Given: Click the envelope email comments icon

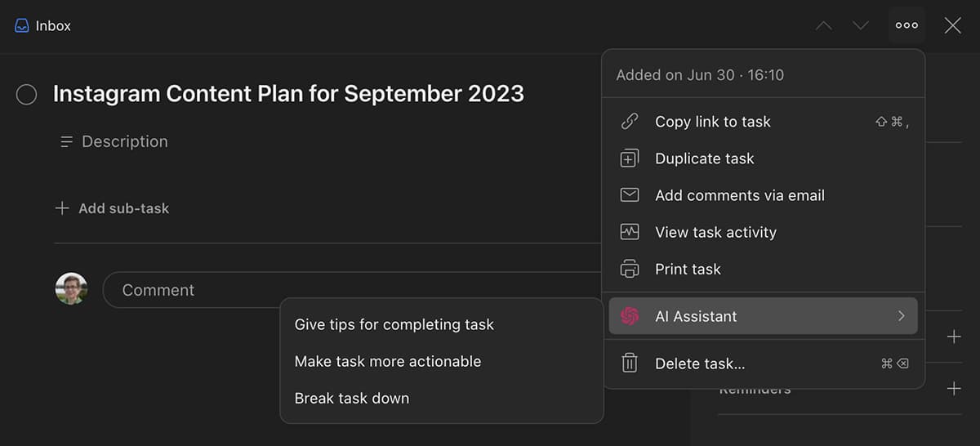Looking at the screenshot, I should pos(630,195).
